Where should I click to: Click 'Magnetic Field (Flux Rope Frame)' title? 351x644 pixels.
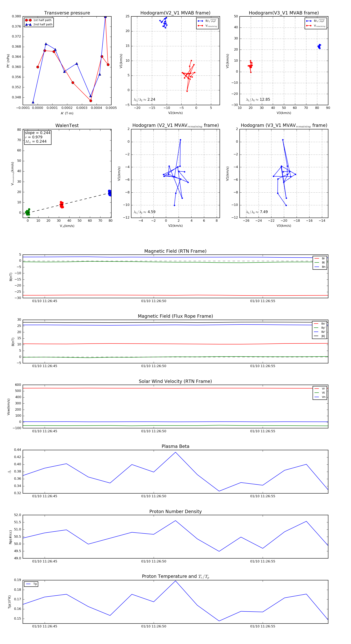click(175, 316)
